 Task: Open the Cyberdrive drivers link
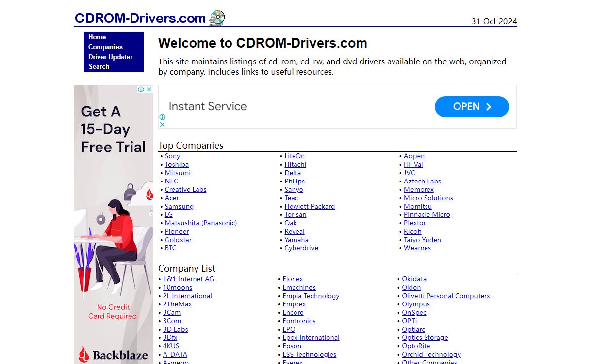[x=301, y=248]
